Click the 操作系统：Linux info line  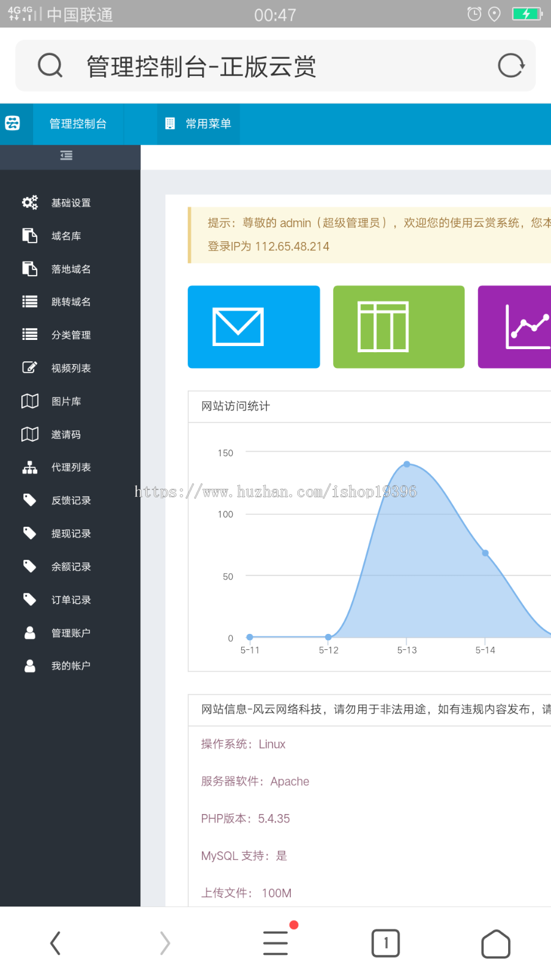pyautogui.click(x=243, y=744)
